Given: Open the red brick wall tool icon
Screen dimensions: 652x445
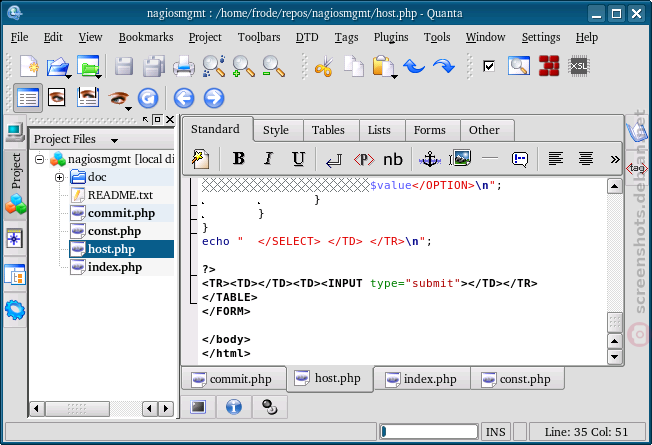Looking at the screenshot, I should tap(549, 66).
